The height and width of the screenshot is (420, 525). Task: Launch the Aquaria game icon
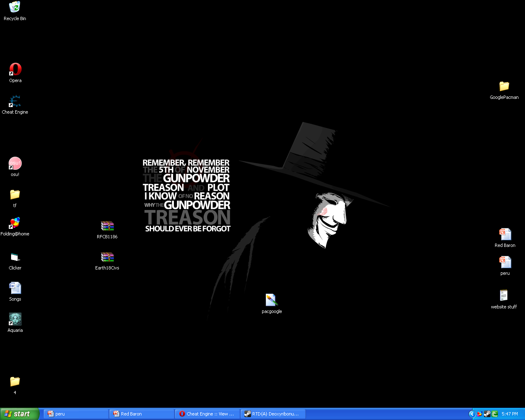pos(15,320)
